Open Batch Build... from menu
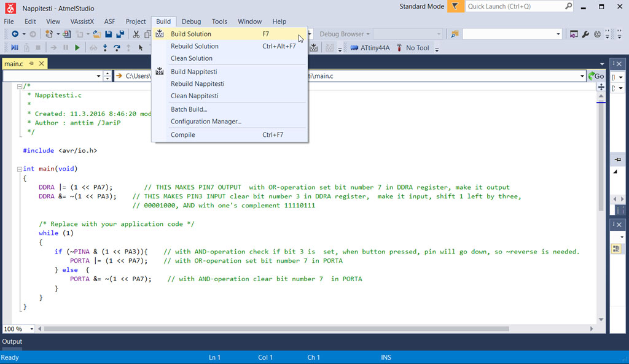Viewport: 629px width, 364px height. pos(230,109)
